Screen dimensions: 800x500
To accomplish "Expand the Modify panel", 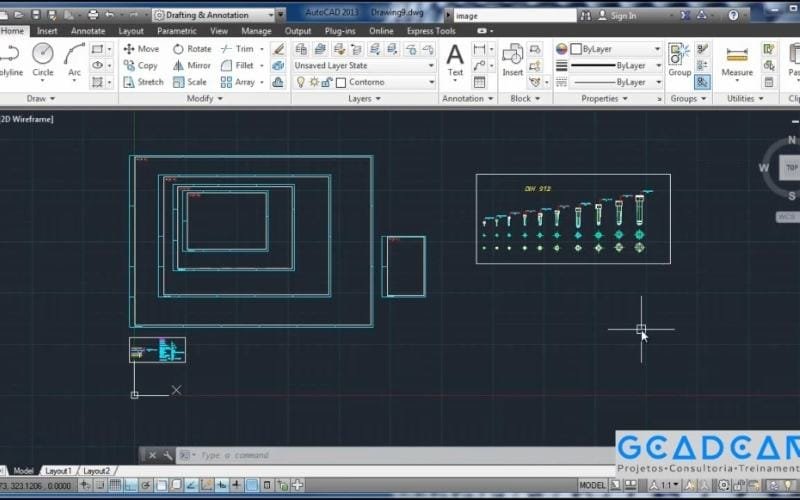I will [x=204, y=98].
